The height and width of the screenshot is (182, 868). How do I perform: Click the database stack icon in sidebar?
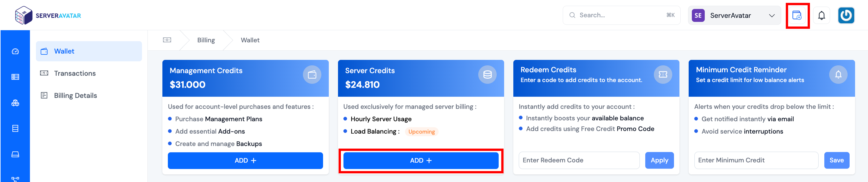[x=15, y=129]
